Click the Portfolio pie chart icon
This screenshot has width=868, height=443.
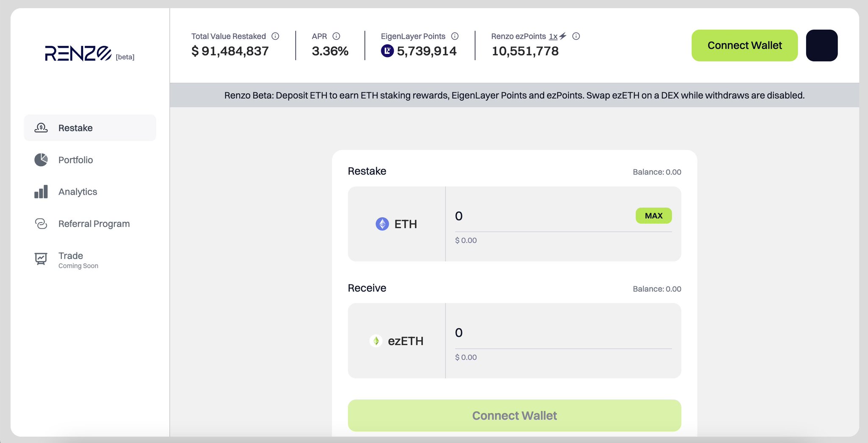coord(41,160)
